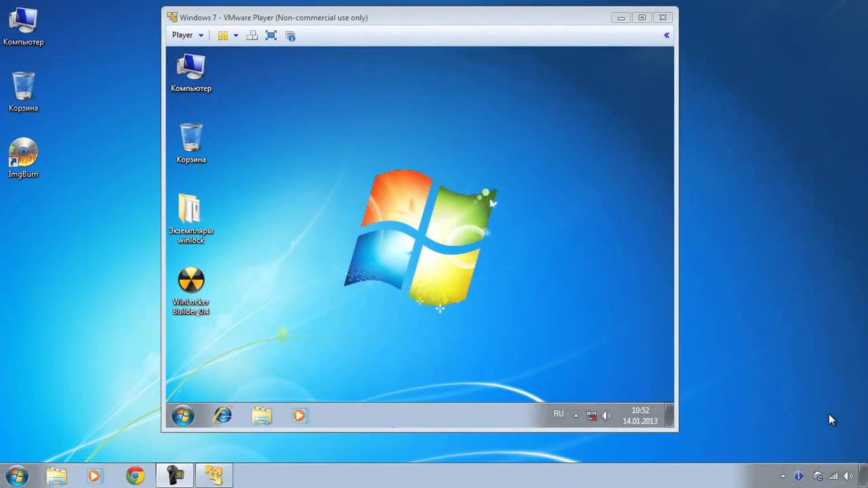Open Media Player in guest taskbar
The width and height of the screenshot is (868, 488).
(300, 415)
